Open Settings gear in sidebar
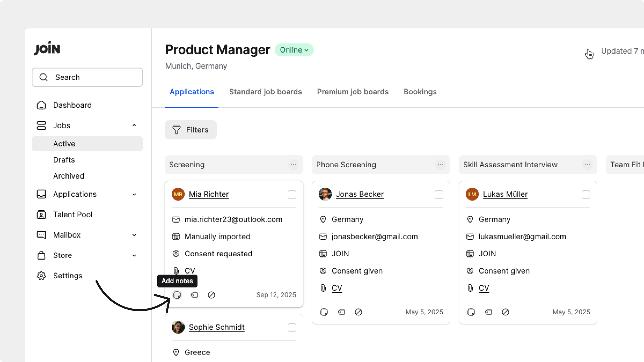 [41, 276]
